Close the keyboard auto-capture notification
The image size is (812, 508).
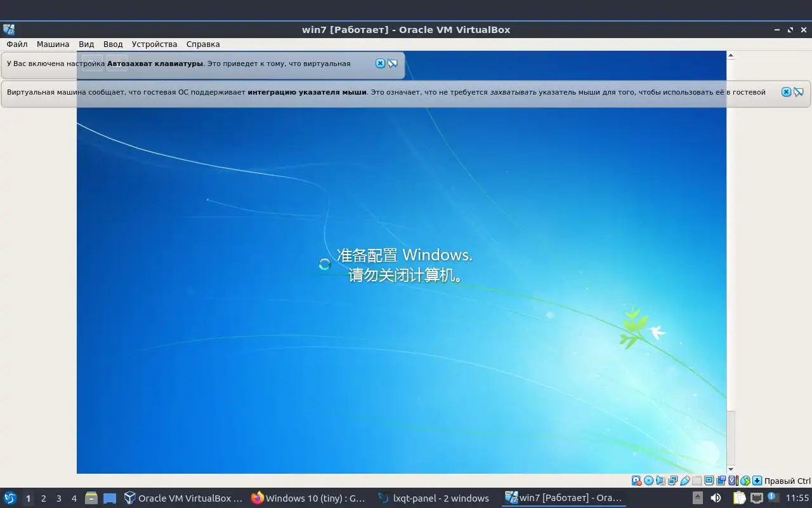[380, 63]
